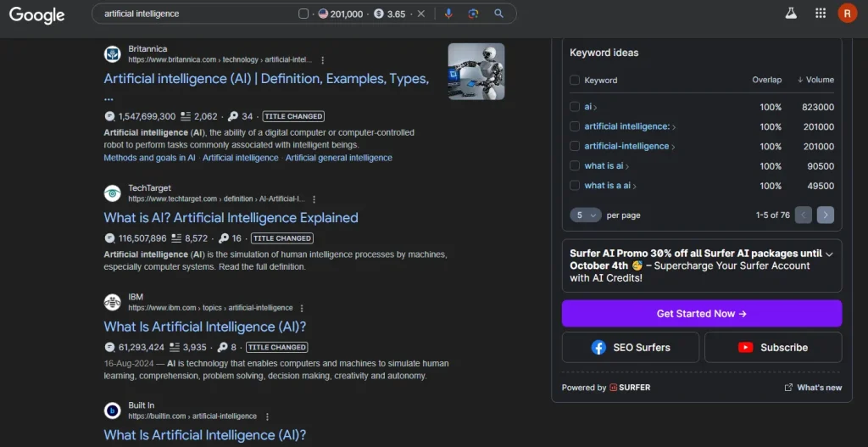Click the US flag volume icon in search bar

pyautogui.click(x=323, y=14)
